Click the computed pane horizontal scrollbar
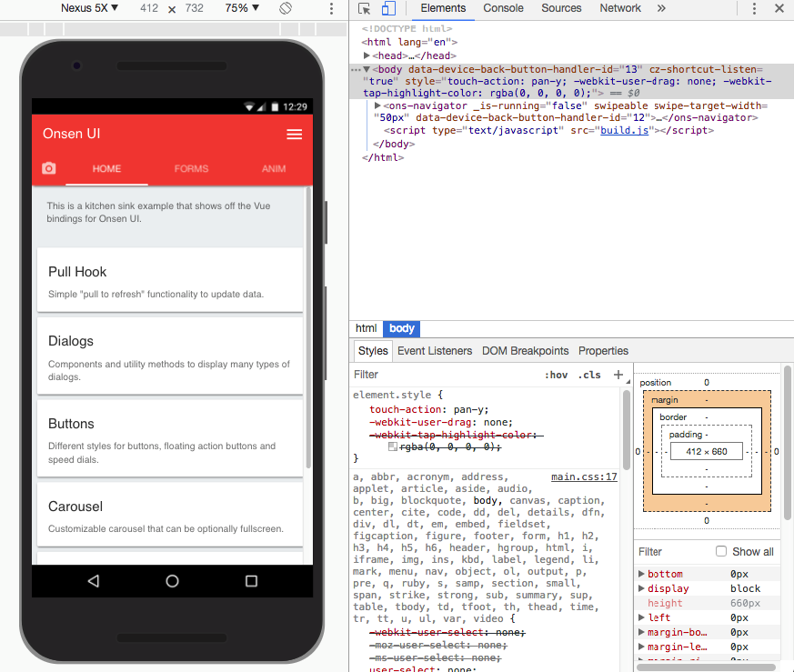Image resolution: width=794 pixels, height=672 pixels. point(706,667)
